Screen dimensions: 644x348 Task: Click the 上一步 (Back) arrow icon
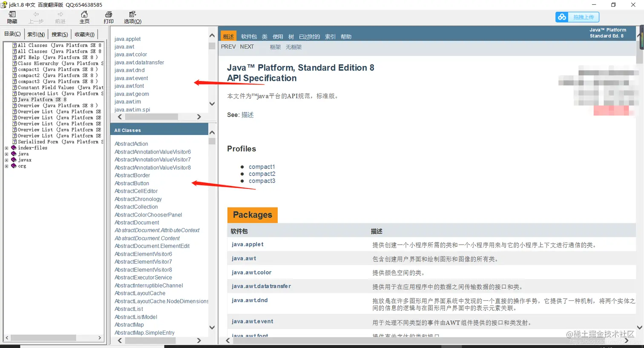point(36,14)
